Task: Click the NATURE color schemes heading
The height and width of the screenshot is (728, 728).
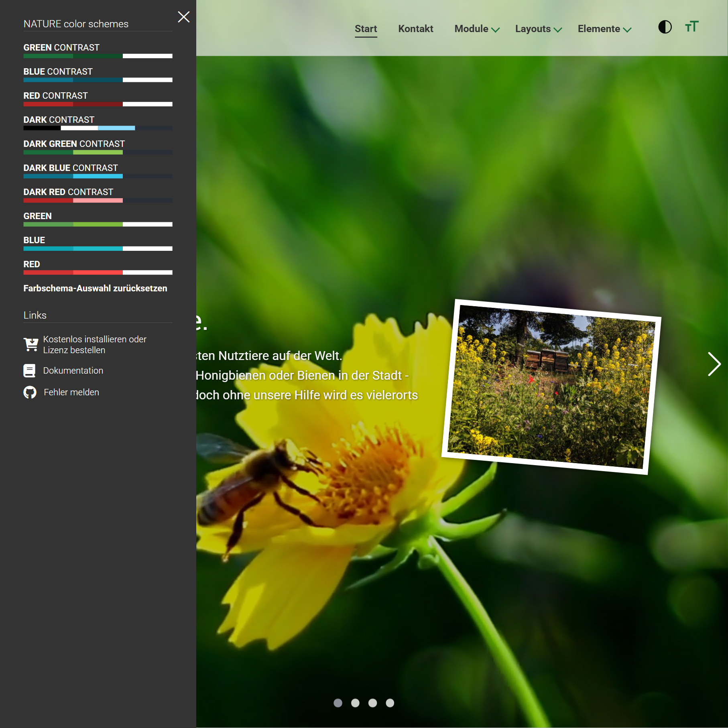Action: click(x=76, y=24)
